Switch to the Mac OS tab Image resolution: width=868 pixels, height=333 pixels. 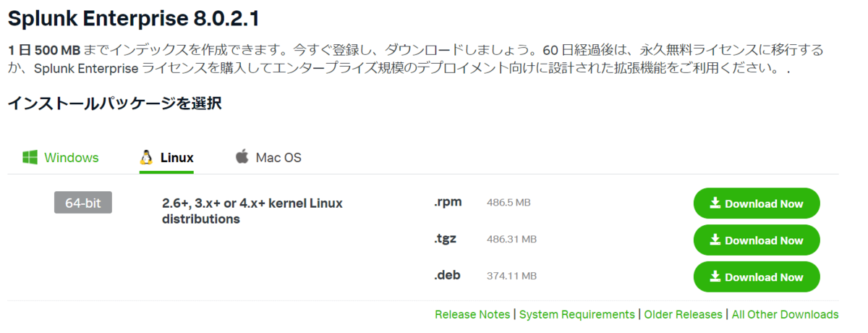coord(268,158)
